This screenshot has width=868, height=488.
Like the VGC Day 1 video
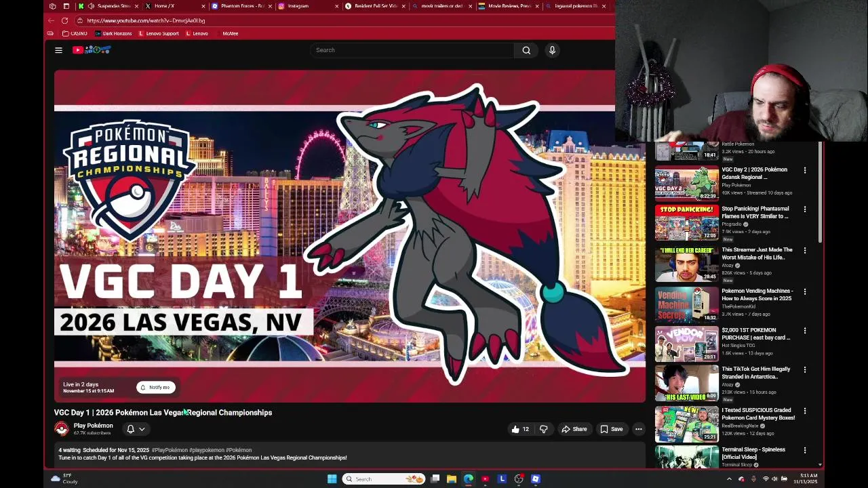click(520, 429)
